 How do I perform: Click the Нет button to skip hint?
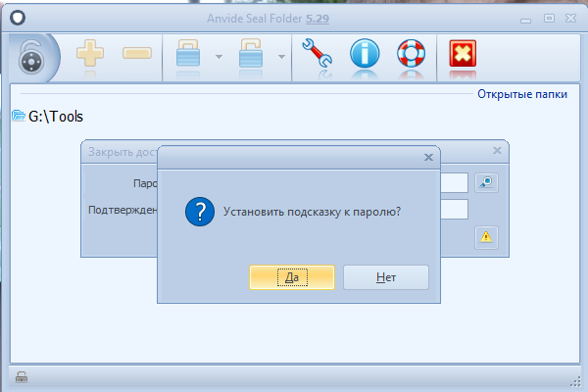pyautogui.click(x=386, y=277)
